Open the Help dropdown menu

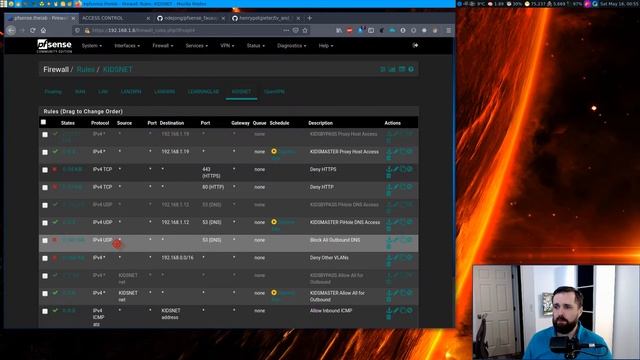[326, 46]
